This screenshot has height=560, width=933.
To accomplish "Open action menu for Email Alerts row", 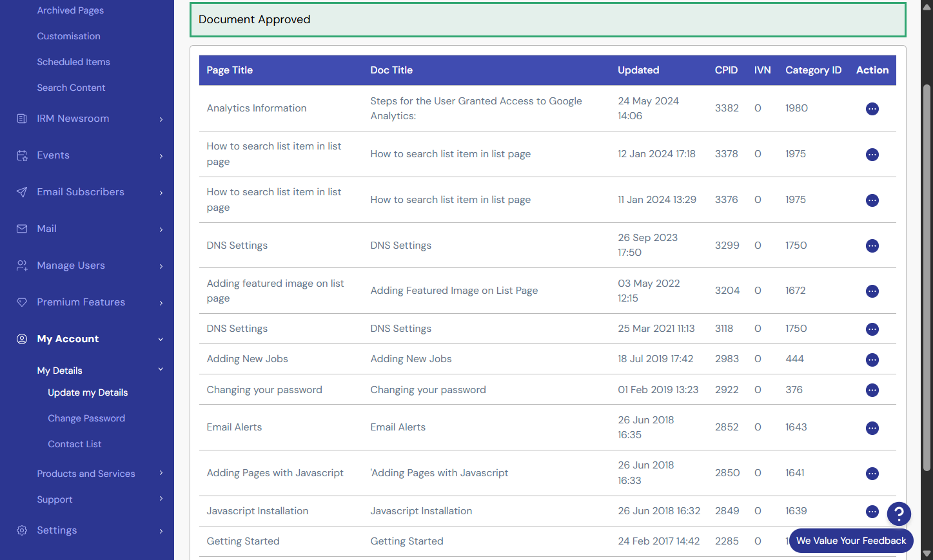I will (872, 428).
